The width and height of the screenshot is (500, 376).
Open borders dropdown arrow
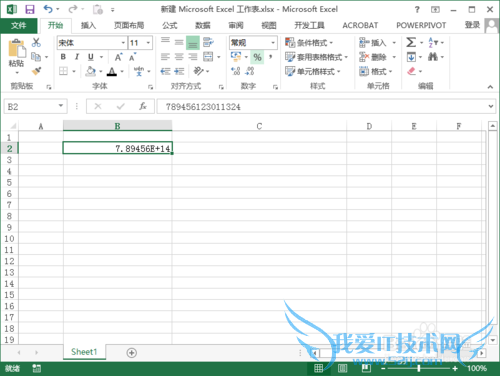click(x=74, y=71)
